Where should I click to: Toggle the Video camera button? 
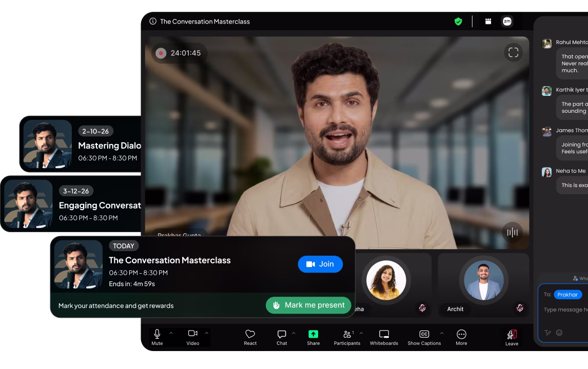coord(193,337)
